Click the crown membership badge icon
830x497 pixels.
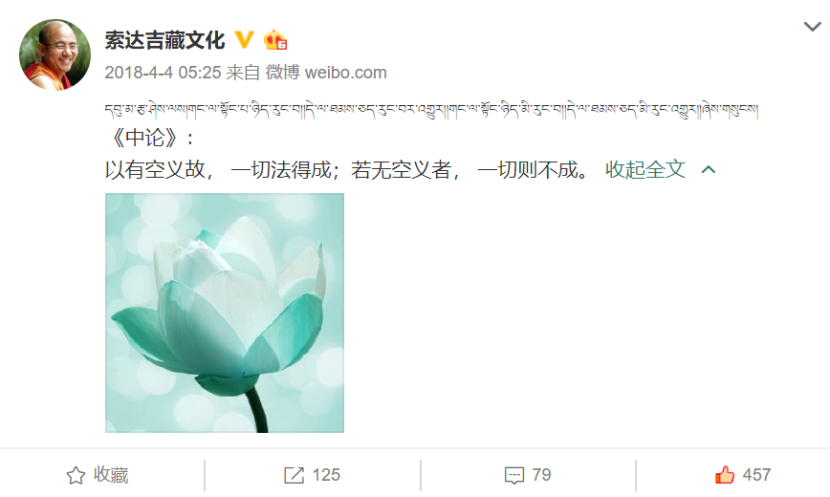(x=275, y=40)
